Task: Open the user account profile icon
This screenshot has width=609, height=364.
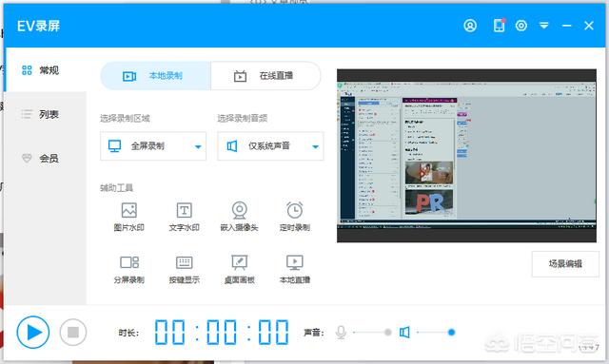Action: tap(470, 26)
